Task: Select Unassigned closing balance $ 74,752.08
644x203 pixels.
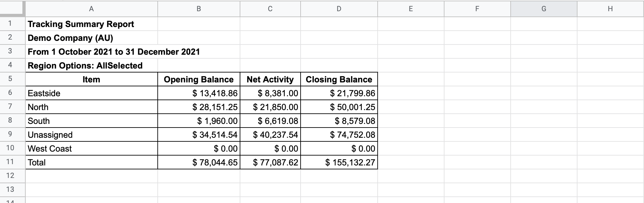Action: click(339, 135)
